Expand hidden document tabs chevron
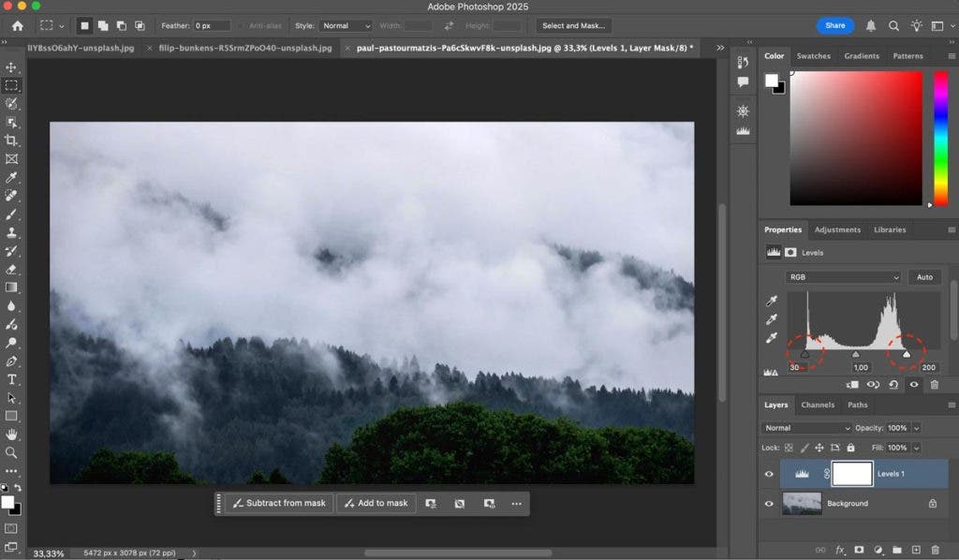The image size is (959, 560). tap(720, 48)
